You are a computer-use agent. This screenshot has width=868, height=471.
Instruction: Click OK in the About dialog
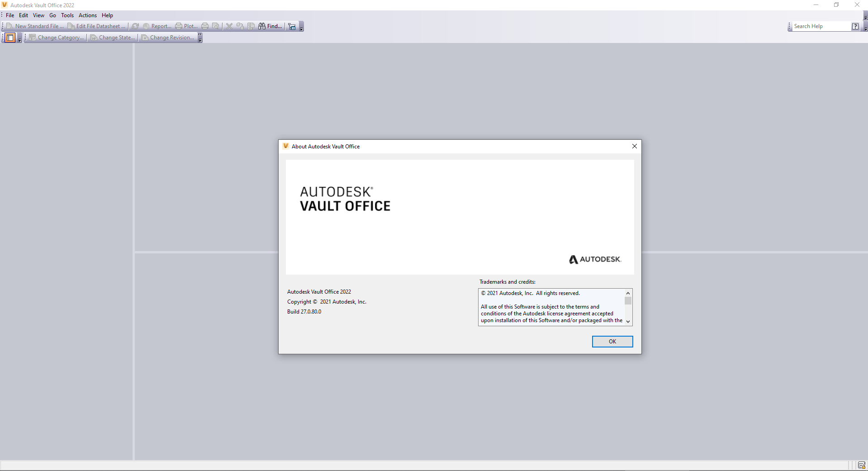(612, 342)
